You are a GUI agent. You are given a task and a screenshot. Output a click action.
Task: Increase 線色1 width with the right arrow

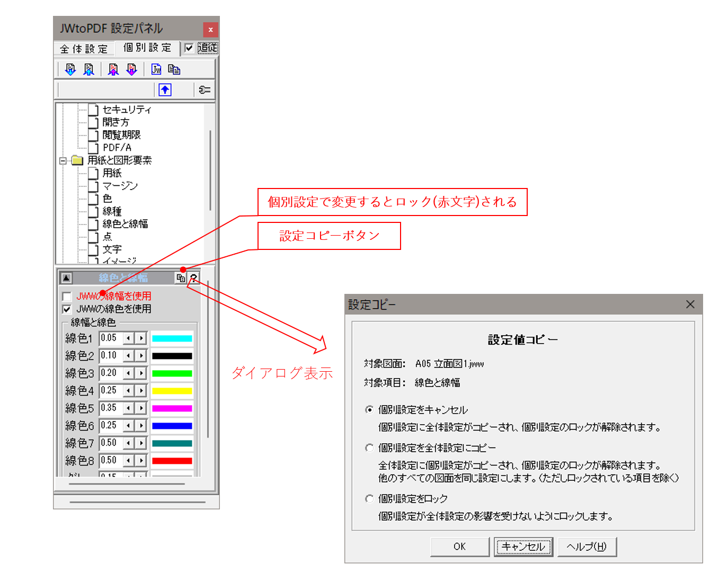pyautogui.click(x=141, y=338)
